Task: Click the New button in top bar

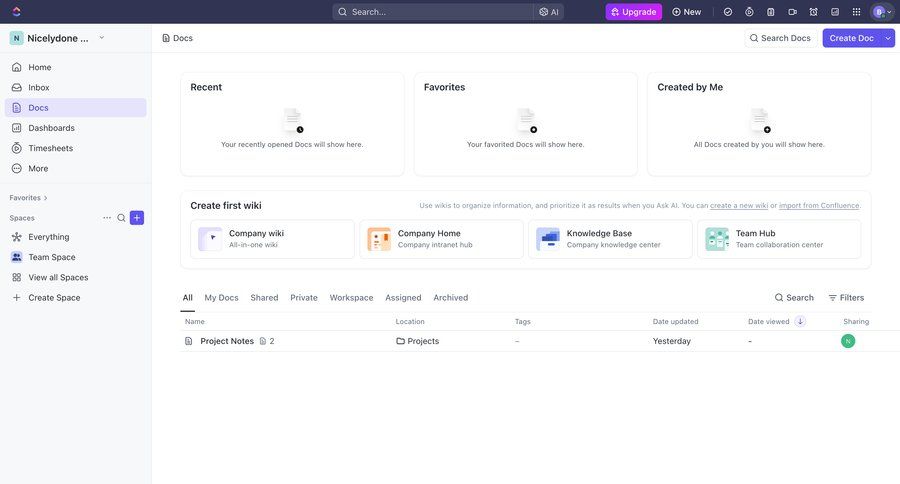Action: [686, 11]
